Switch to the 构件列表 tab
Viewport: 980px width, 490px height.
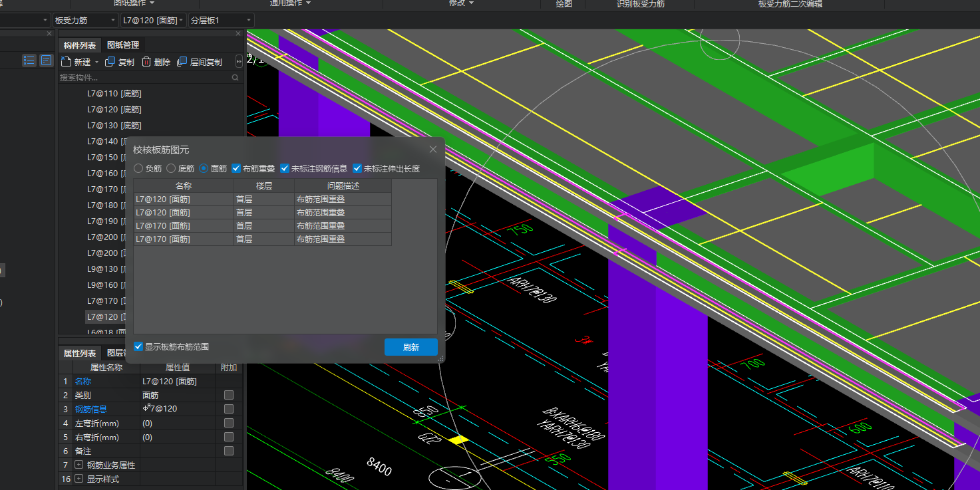[80, 45]
